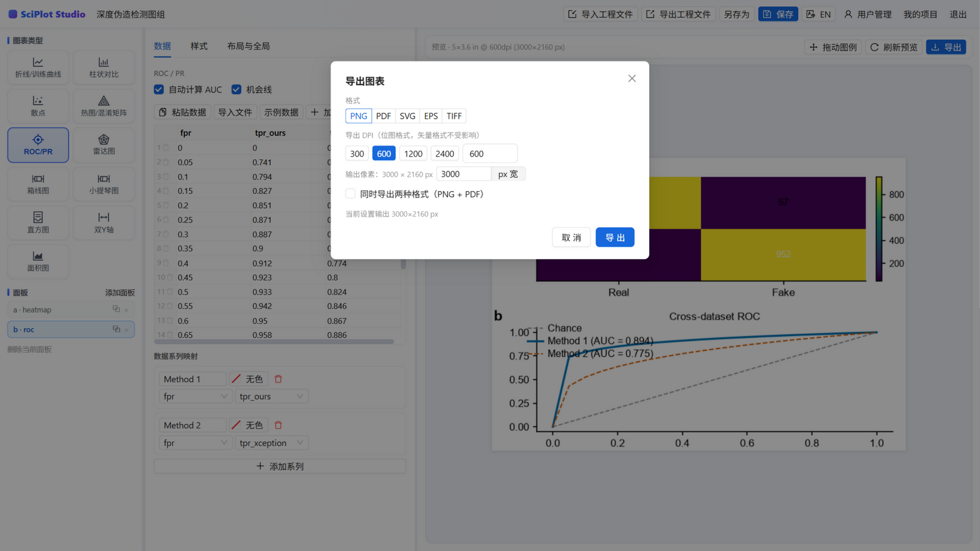Screen dimensions: 980x551
Task: Open Method 2 line color swatch 无色
Action: [248, 425]
